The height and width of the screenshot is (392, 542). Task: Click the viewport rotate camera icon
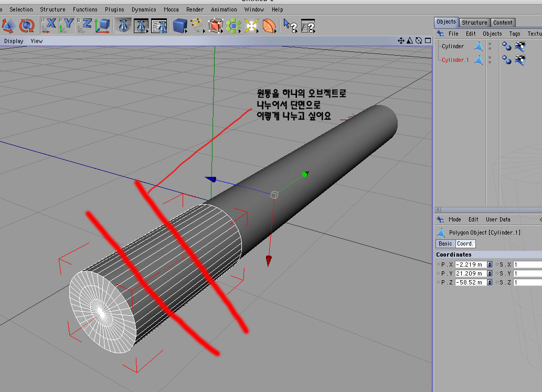[419, 41]
